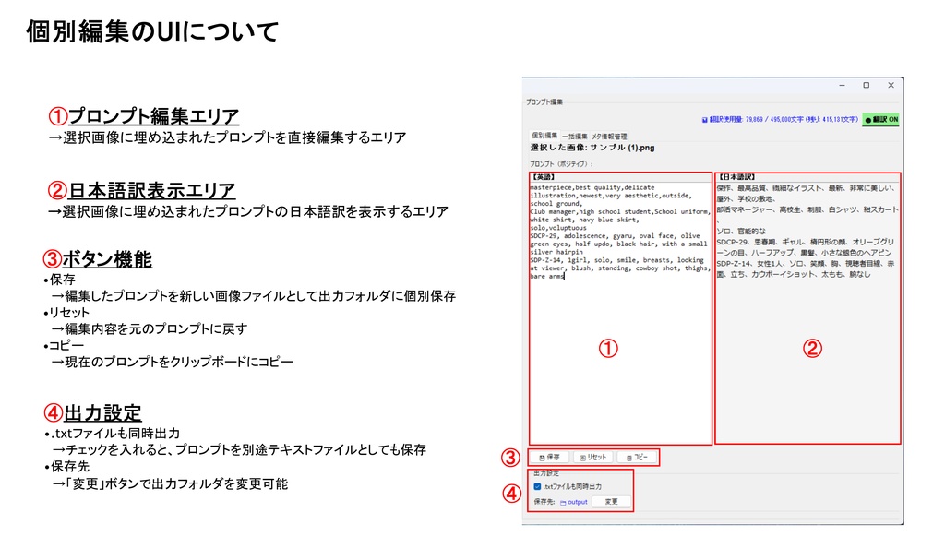
Task: Click the folder icon beside the output path
Action: [564, 502]
